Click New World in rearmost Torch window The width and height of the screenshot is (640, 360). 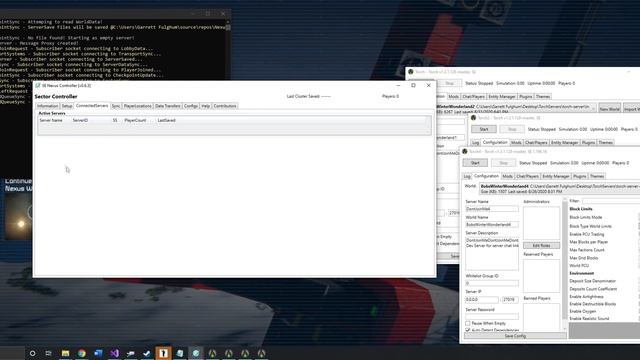click(x=609, y=109)
